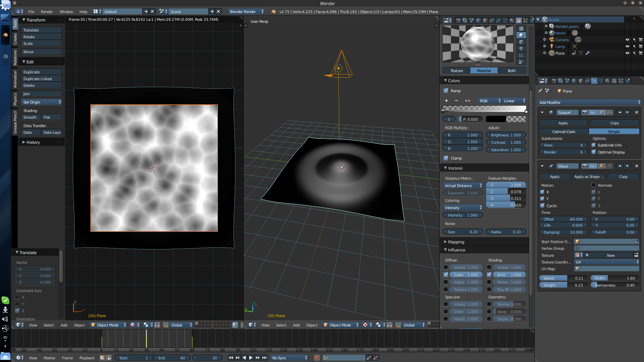Choose the cube preview shape icon

click(521, 42)
